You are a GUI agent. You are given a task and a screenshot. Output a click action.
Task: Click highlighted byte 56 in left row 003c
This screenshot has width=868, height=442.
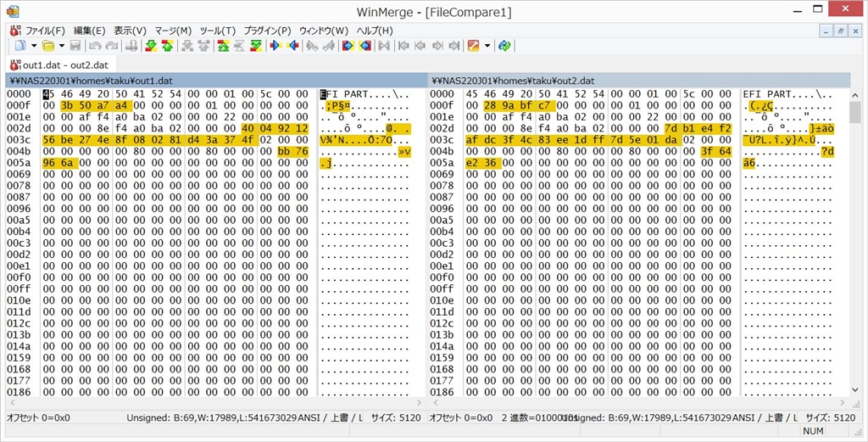[48, 140]
